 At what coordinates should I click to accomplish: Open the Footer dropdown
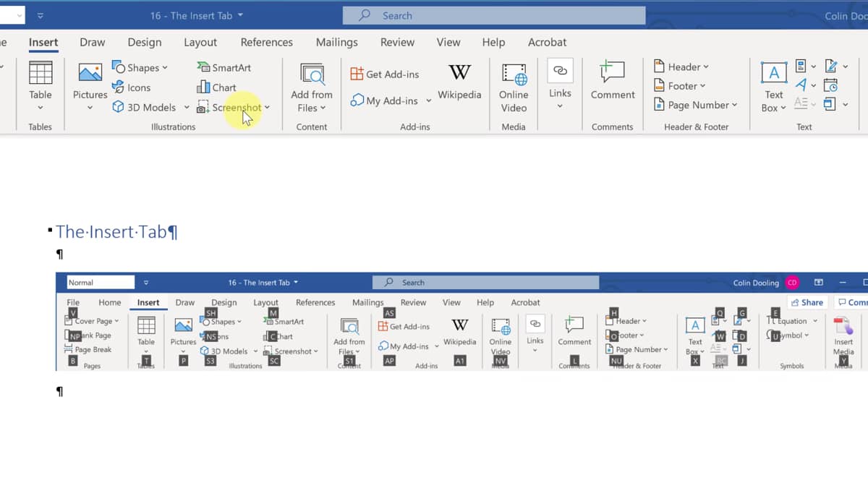[x=679, y=85]
